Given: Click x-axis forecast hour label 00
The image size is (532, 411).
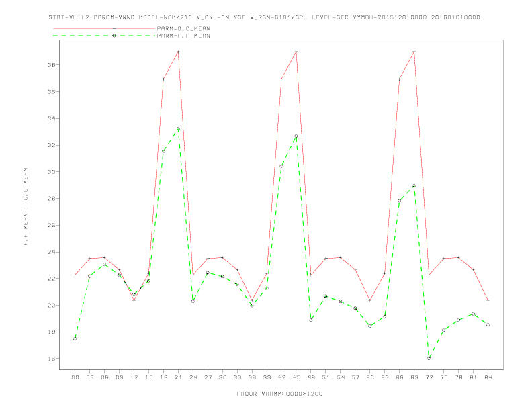Looking at the screenshot, I should [x=75, y=377].
